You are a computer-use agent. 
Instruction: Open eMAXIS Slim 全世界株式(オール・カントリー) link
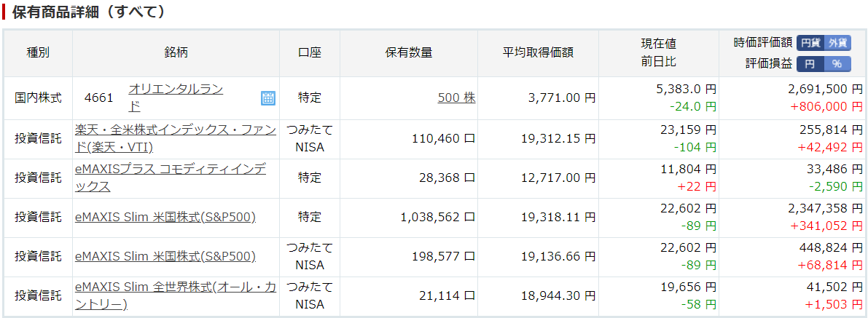coord(176,296)
